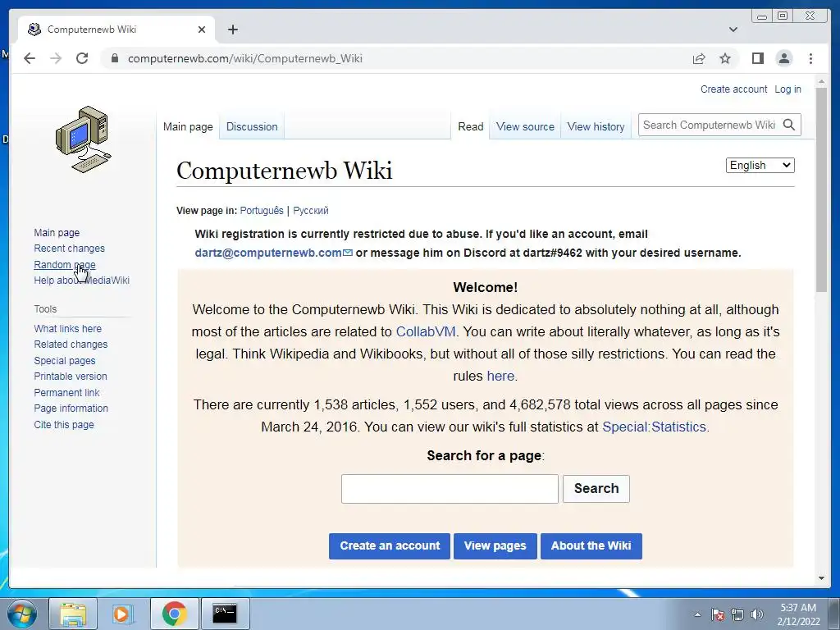Open Windows Explorer from the taskbar
The height and width of the screenshot is (630, 840).
73,614
